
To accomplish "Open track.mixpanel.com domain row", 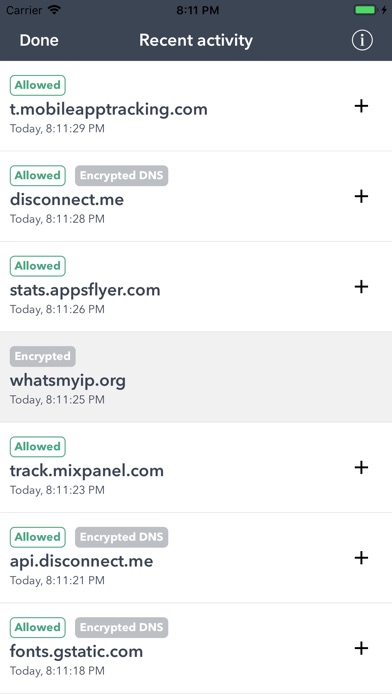I will (x=196, y=467).
